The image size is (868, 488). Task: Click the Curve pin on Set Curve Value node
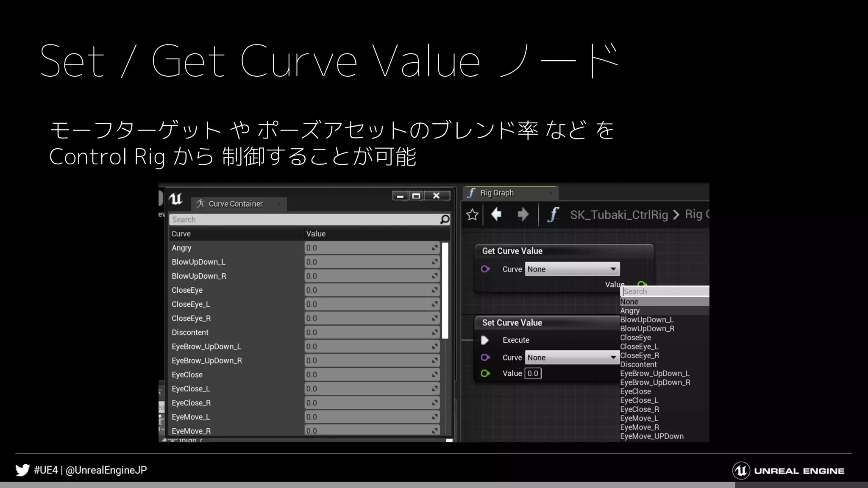485,358
